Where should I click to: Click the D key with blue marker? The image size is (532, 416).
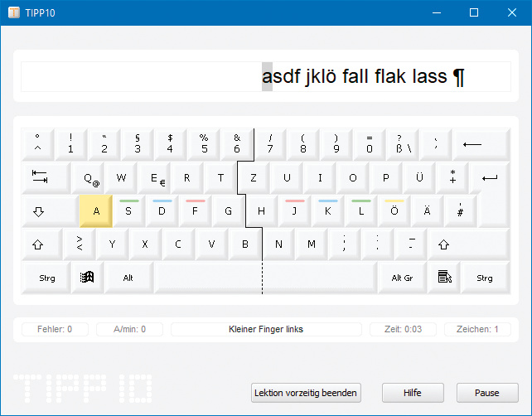click(162, 211)
